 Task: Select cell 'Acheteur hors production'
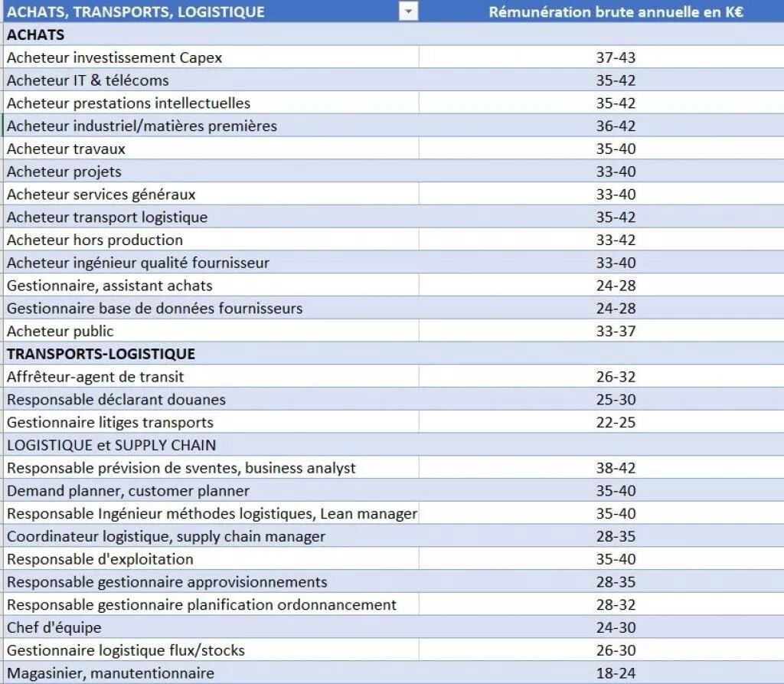pyautogui.click(x=211, y=240)
